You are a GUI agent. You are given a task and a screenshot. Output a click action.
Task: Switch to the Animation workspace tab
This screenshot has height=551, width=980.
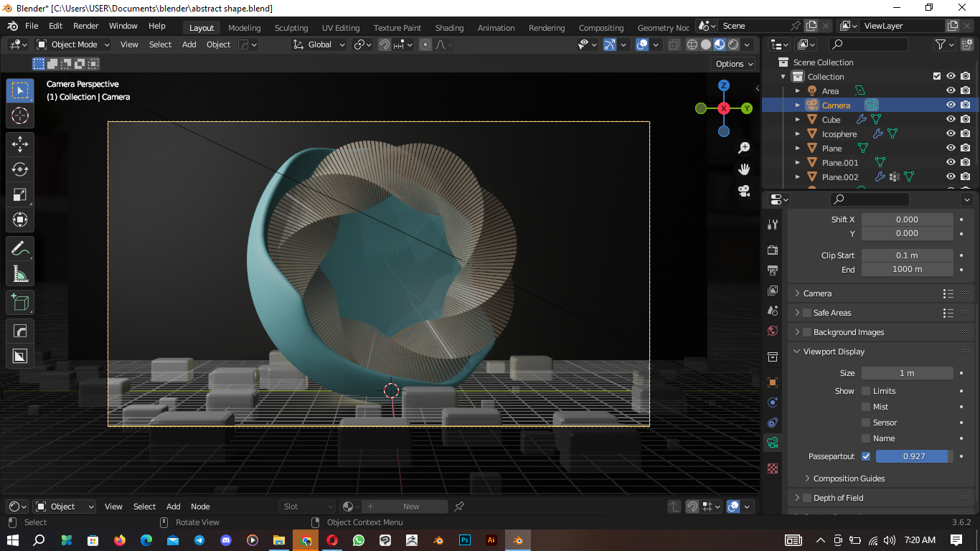[x=496, y=28]
